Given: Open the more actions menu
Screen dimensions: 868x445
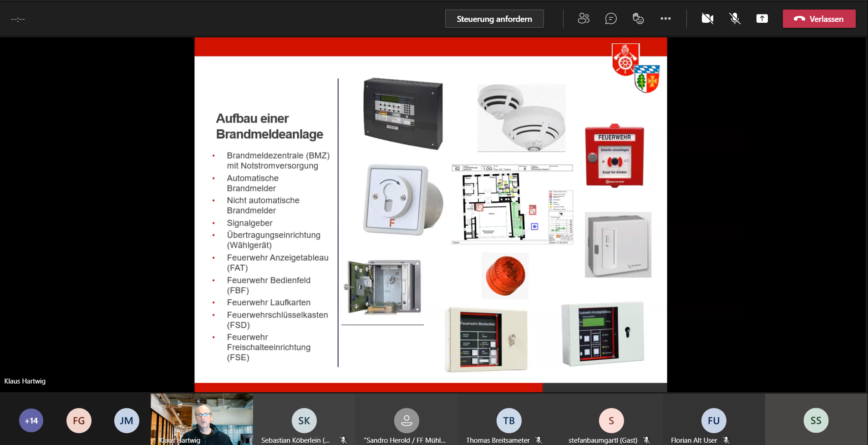Looking at the screenshot, I should tap(666, 19).
